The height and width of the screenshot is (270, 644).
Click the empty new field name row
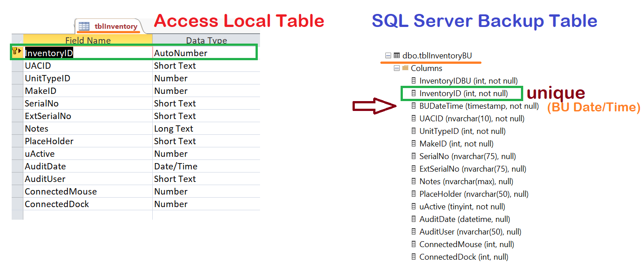click(88, 215)
